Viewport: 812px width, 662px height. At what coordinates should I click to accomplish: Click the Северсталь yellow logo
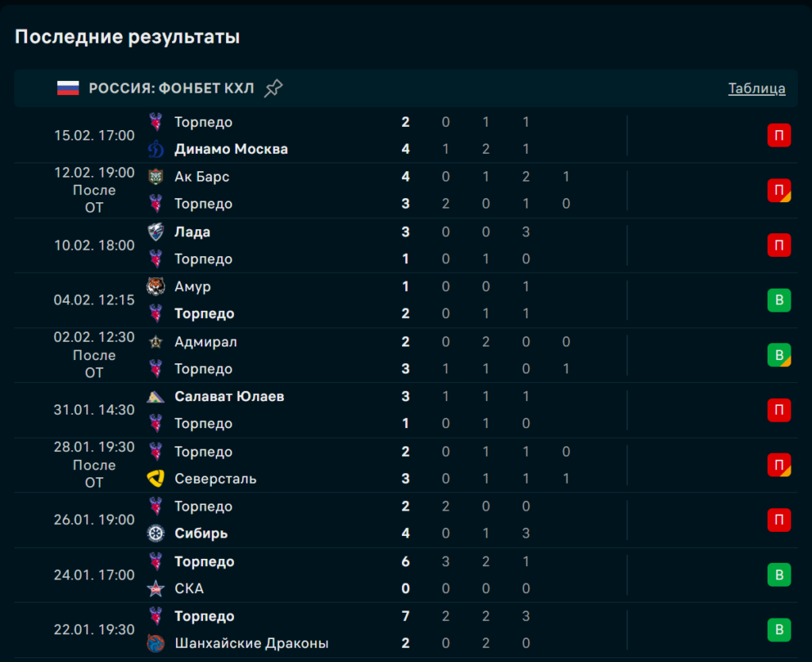[156, 479]
